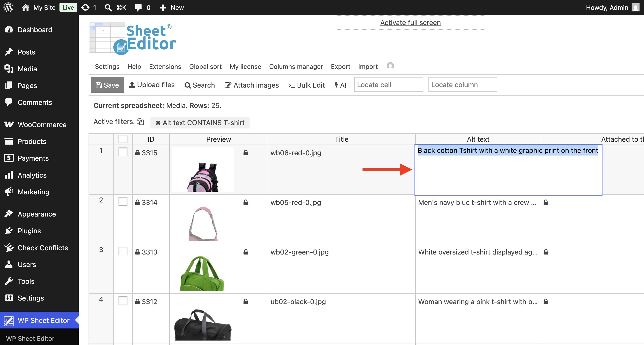Check the row 3312 checkbox
The height and width of the screenshot is (345, 644).
point(123,301)
